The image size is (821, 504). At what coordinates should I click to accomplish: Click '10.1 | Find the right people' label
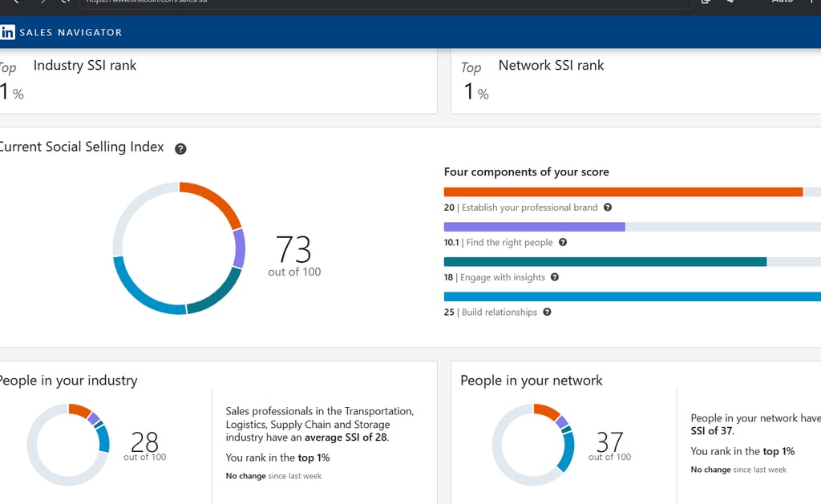click(x=498, y=242)
